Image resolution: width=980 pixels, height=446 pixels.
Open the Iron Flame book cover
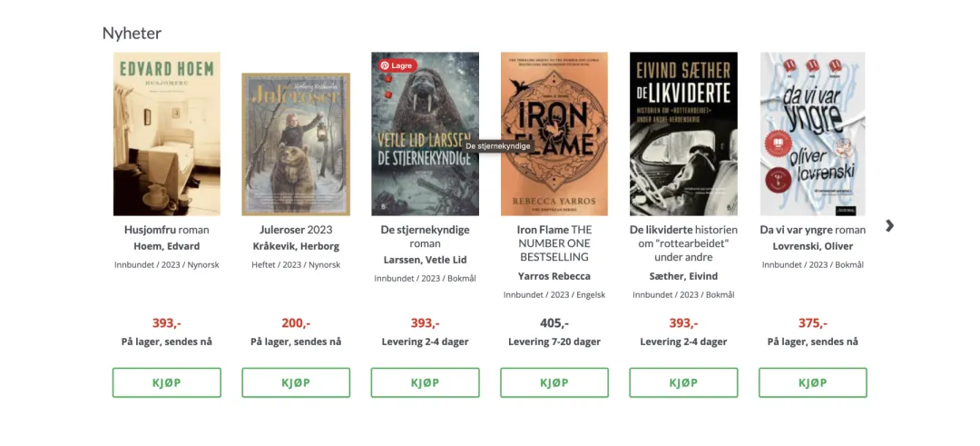coord(554,134)
